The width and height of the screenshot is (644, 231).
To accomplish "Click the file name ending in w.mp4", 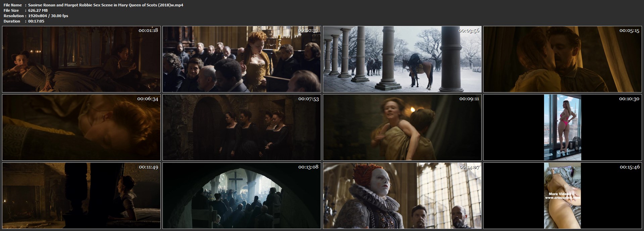I will (x=106, y=5).
